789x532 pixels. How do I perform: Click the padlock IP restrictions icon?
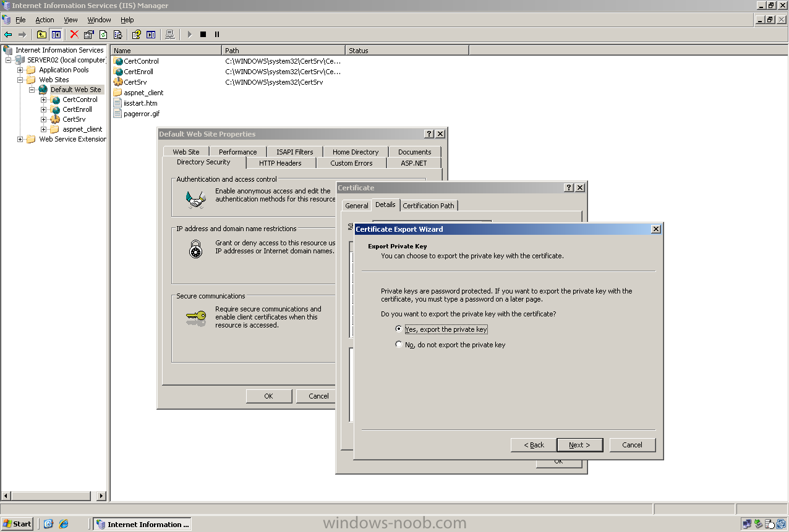tap(196, 249)
